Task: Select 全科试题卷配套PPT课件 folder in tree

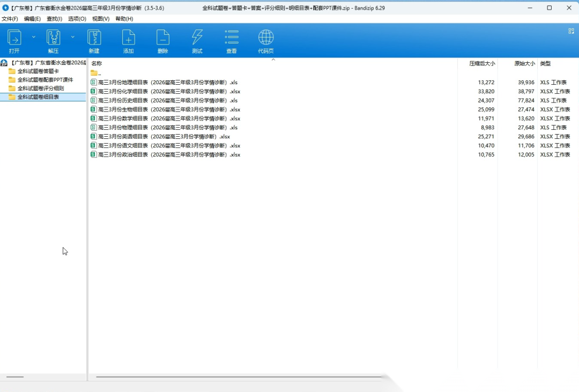Action: tap(45, 80)
